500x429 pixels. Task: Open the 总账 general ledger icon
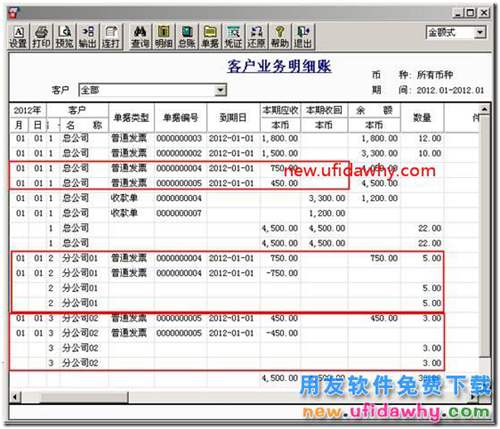(186, 37)
